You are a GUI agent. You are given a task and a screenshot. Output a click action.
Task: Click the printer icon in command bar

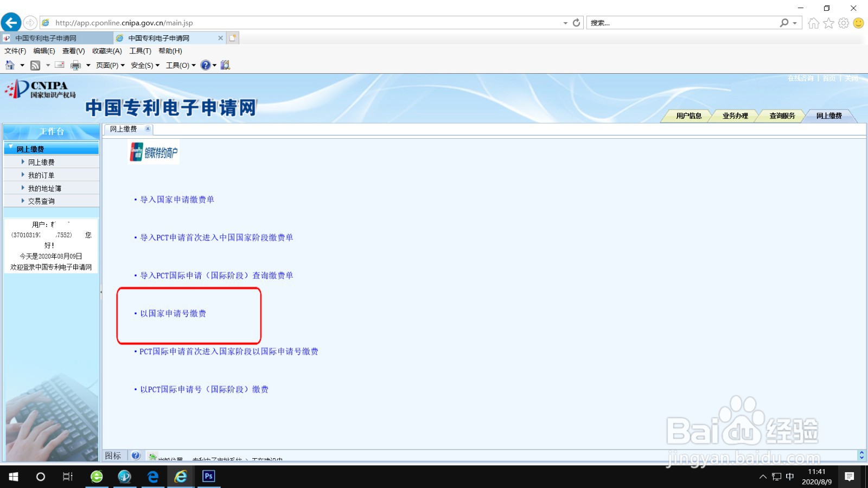coord(75,65)
